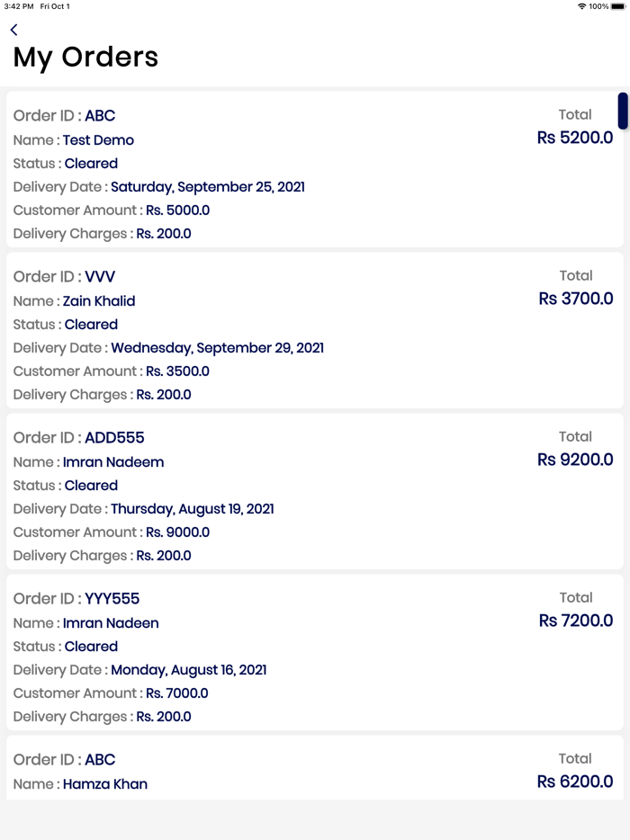Click the My Orders heading

(85, 58)
